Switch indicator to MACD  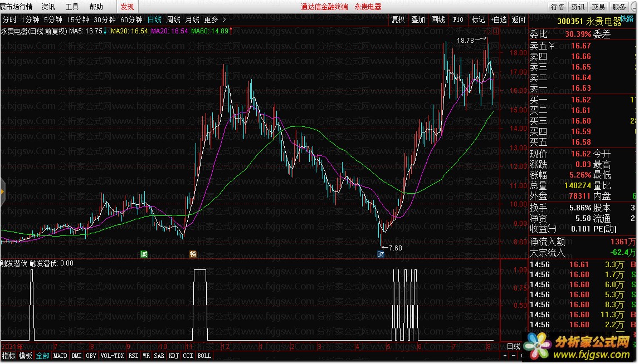tap(60, 356)
